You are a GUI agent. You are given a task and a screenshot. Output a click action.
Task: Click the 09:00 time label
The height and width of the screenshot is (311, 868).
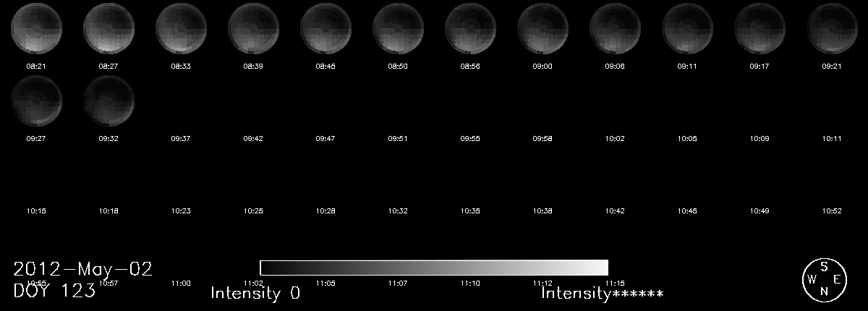(x=542, y=66)
